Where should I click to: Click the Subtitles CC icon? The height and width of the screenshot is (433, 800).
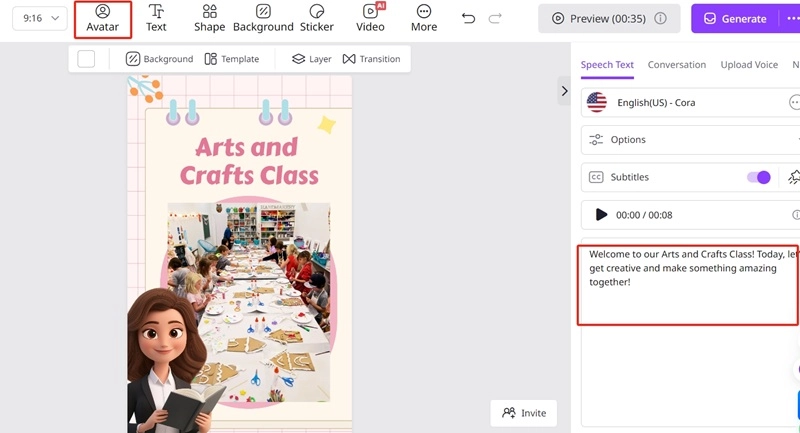point(596,177)
